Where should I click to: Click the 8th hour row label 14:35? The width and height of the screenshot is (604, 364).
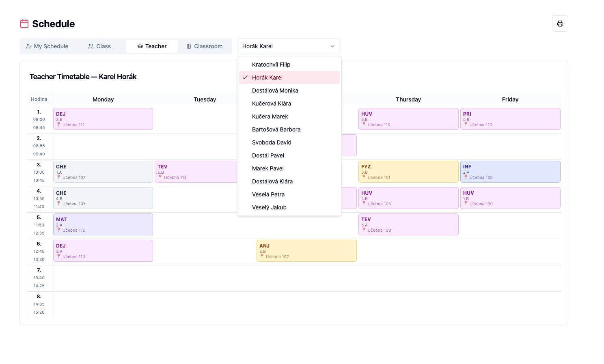click(x=39, y=304)
